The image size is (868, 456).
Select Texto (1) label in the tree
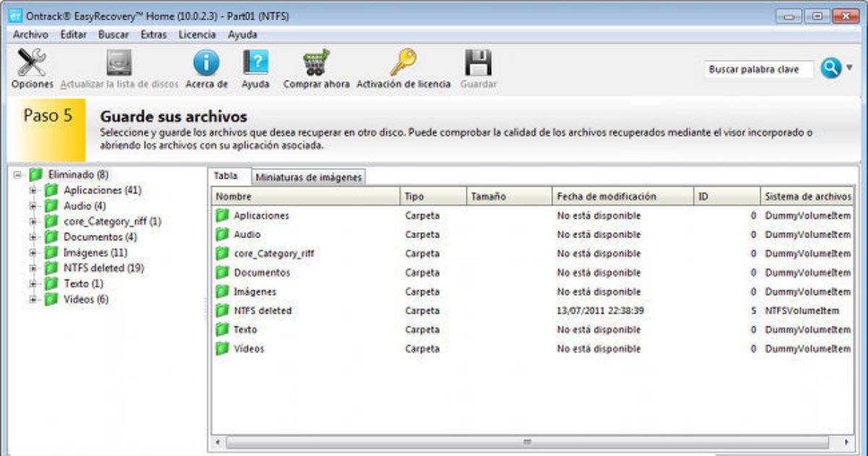pyautogui.click(x=84, y=284)
